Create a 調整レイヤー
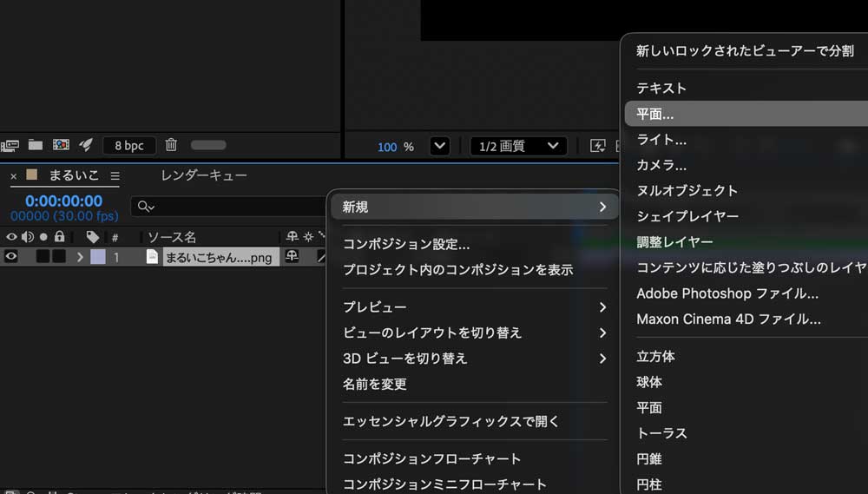868x494 pixels. click(x=674, y=242)
